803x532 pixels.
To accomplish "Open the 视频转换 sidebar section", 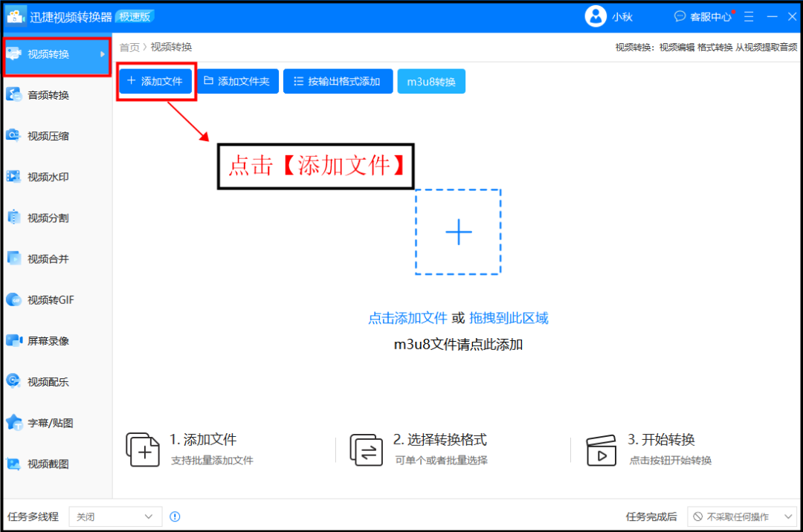I will point(57,54).
